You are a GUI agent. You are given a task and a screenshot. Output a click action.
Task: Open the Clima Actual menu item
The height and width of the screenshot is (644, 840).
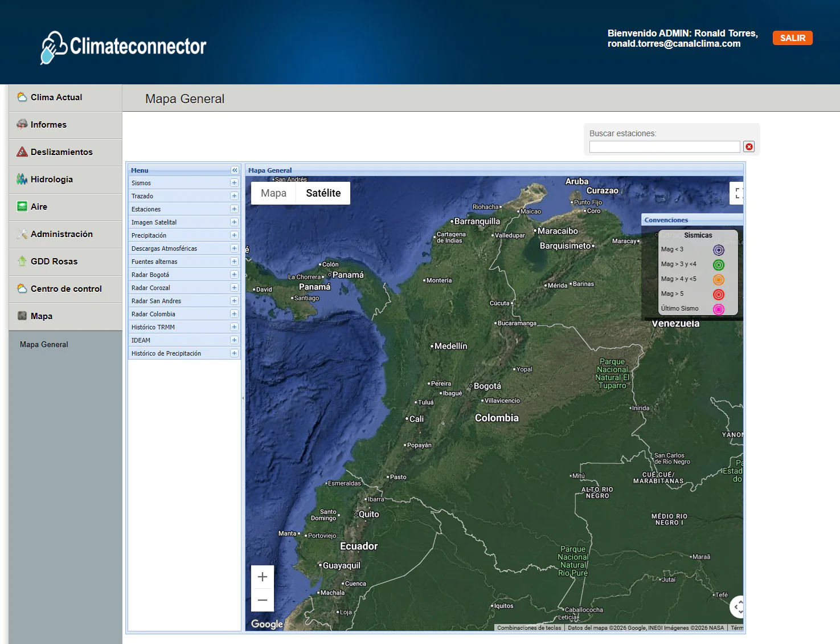(x=56, y=97)
